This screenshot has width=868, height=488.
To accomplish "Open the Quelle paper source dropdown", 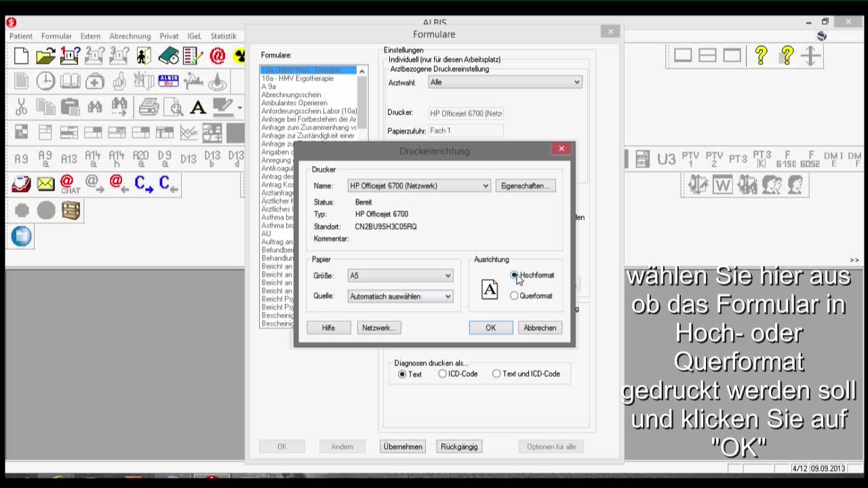I will click(400, 296).
